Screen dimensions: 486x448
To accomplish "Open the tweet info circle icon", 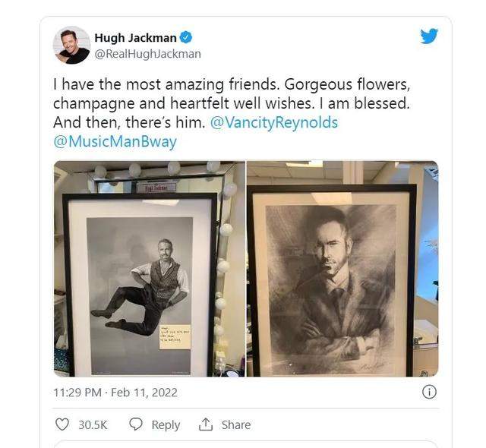I will pyautogui.click(x=429, y=392).
